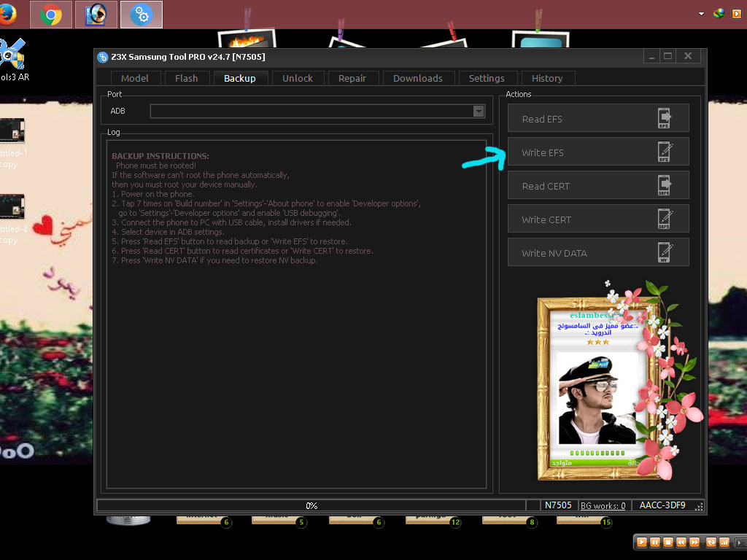Click the 'BACKUP INSTRUCTIONS:' log heading

click(160, 156)
